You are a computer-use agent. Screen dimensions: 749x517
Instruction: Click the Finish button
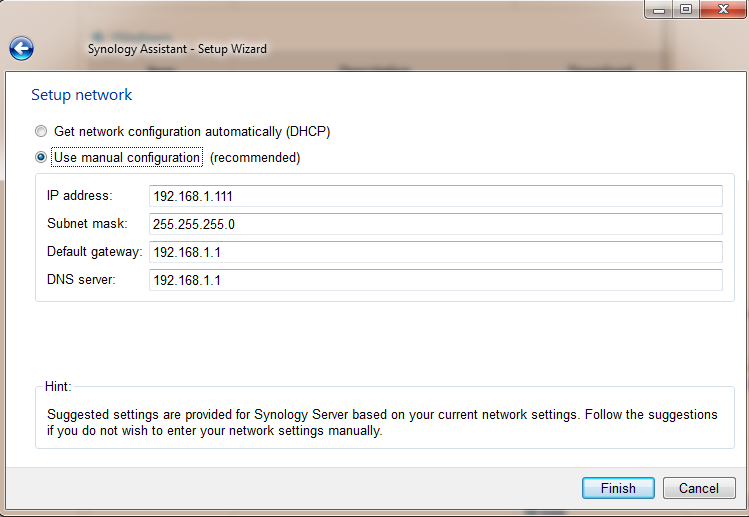[x=618, y=488]
